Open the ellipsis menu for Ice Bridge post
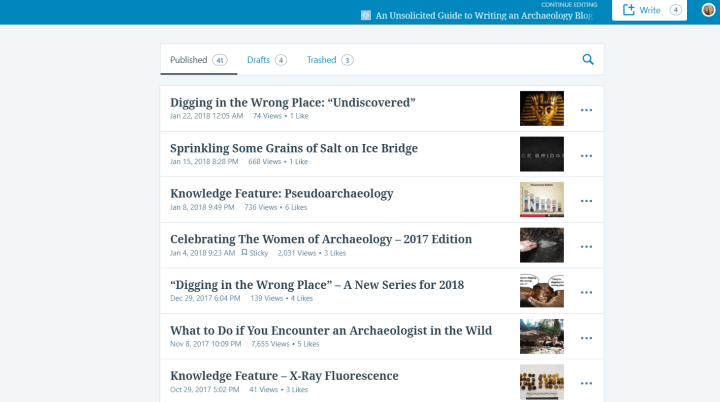Image resolution: width=720 pixels, height=402 pixels. click(586, 156)
